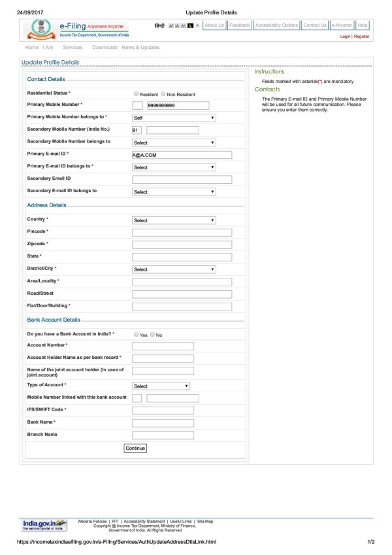Open the District/City dropdown
This screenshot has height=555, width=392.
coord(174,269)
